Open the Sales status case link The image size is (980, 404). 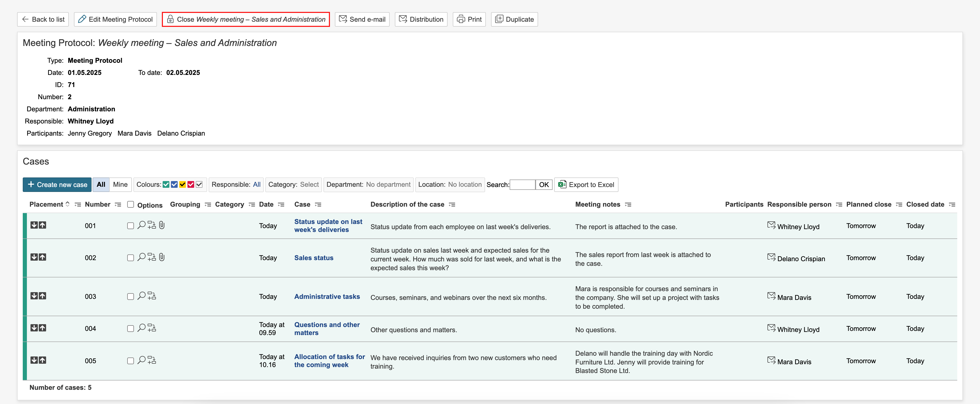(x=313, y=258)
